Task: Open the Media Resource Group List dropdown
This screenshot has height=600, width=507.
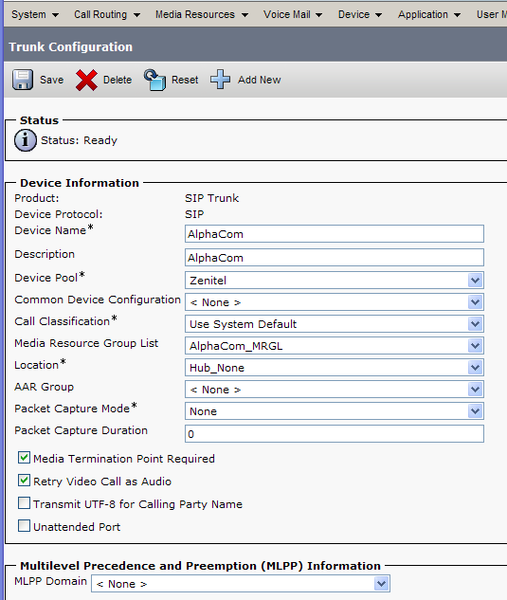Action: (x=334, y=346)
